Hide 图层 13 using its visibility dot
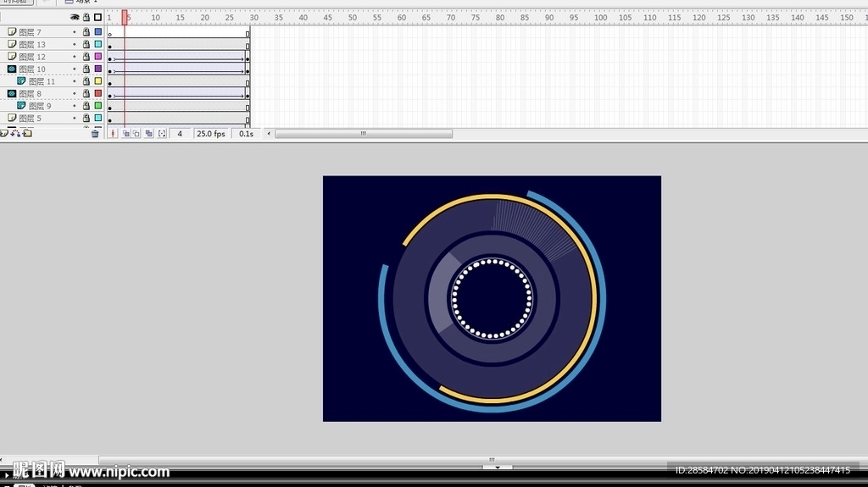The width and height of the screenshot is (868, 487). [75, 44]
